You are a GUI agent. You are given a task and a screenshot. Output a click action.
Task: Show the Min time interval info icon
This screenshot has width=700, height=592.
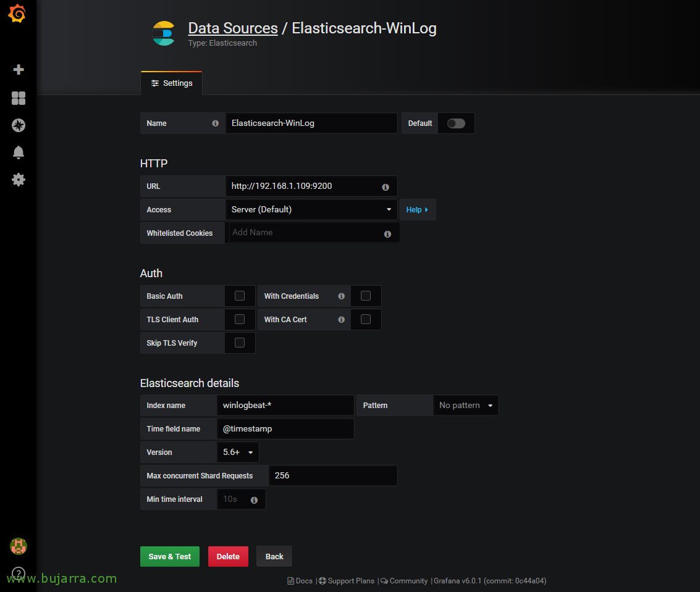[x=254, y=500]
